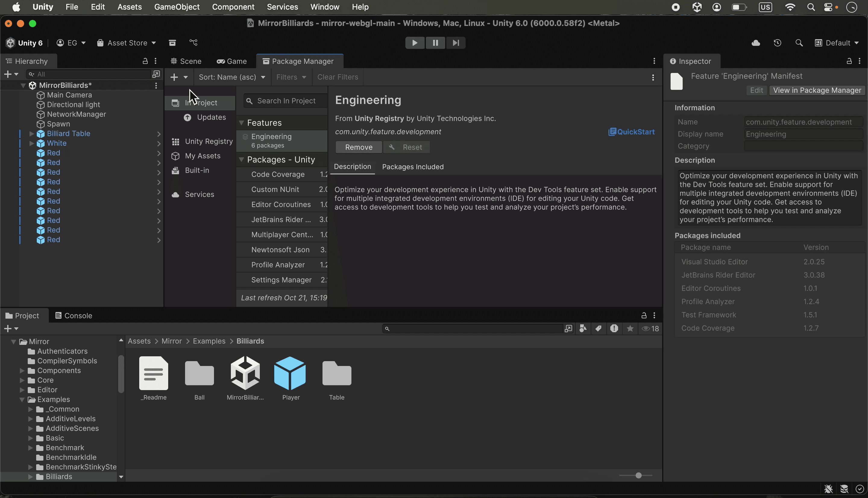Image resolution: width=868 pixels, height=498 pixels.
Task: Open the Sort: Name (asc) dropdown
Action: [x=232, y=77]
